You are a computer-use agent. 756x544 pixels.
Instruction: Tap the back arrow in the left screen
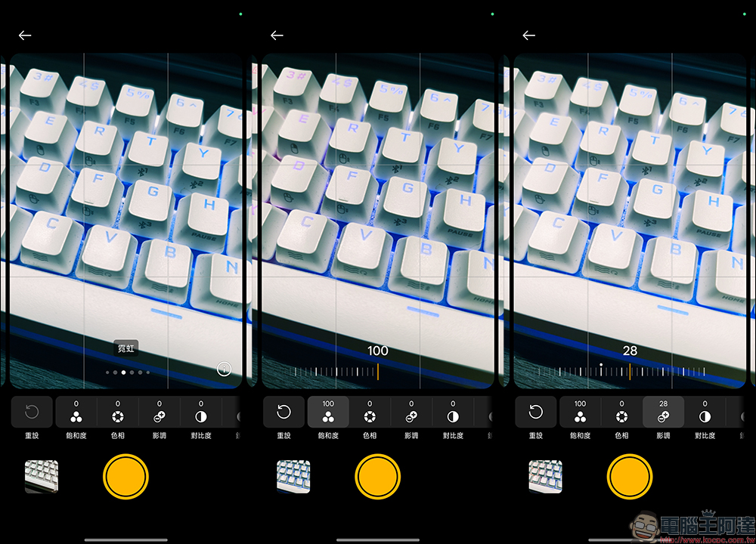25,36
